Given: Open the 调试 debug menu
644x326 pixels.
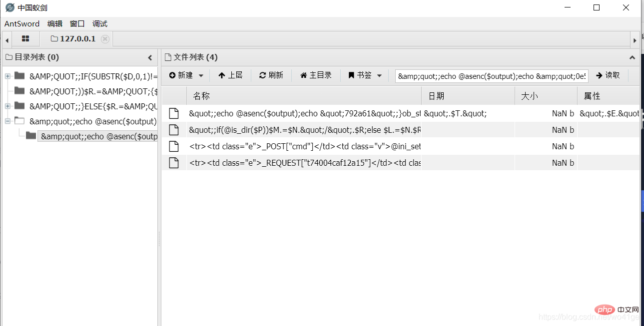Looking at the screenshot, I should tap(99, 24).
